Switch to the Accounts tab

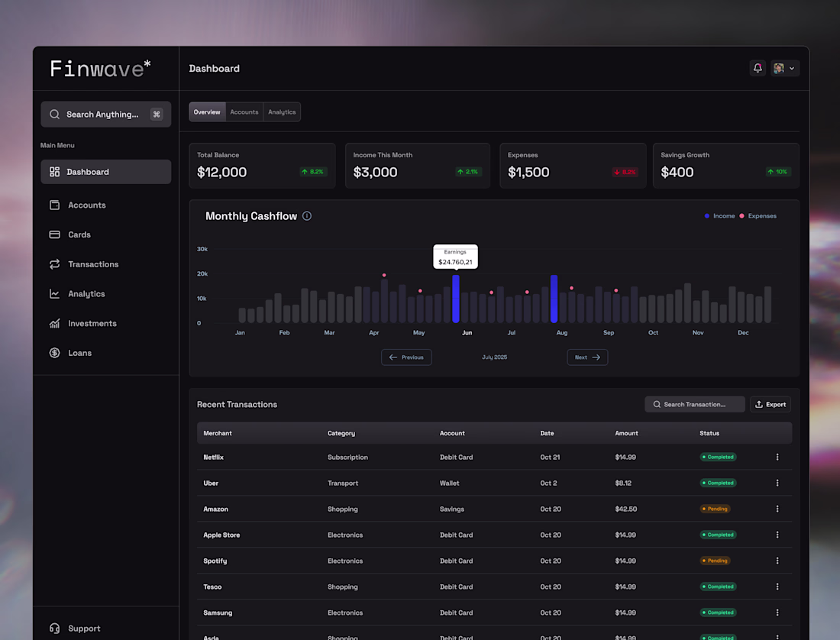244,112
